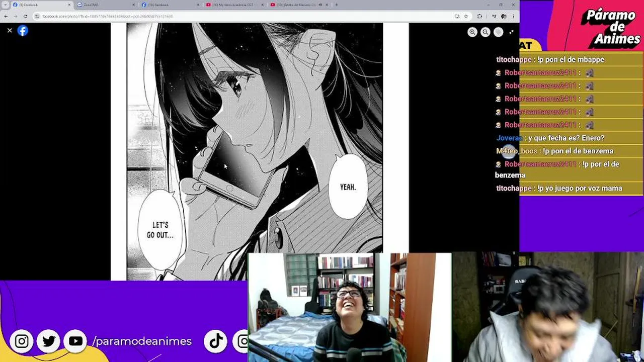Click the Facebook logo in photo viewer
The image size is (644, 362).
[23, 31]
